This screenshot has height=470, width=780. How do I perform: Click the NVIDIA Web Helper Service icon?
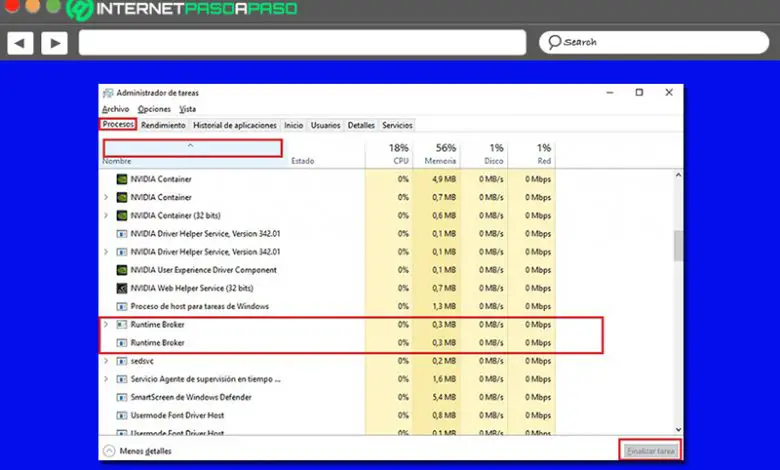click(122, 288)
